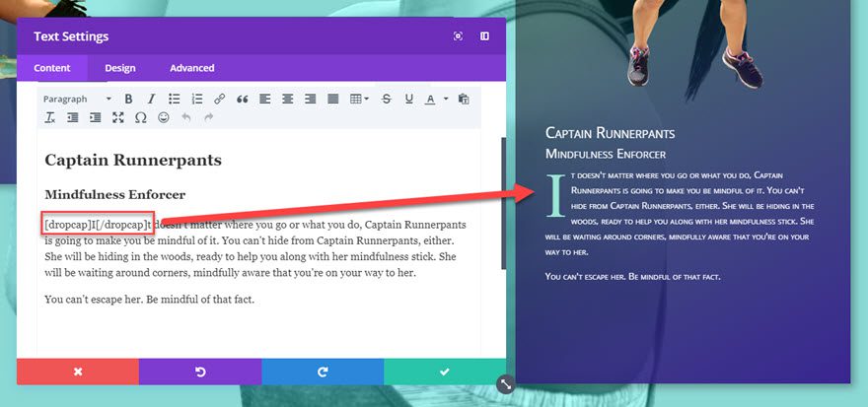Click 'You can't escape her' line in editor
This screenshot has width=868, height=407.
[150, 300]
